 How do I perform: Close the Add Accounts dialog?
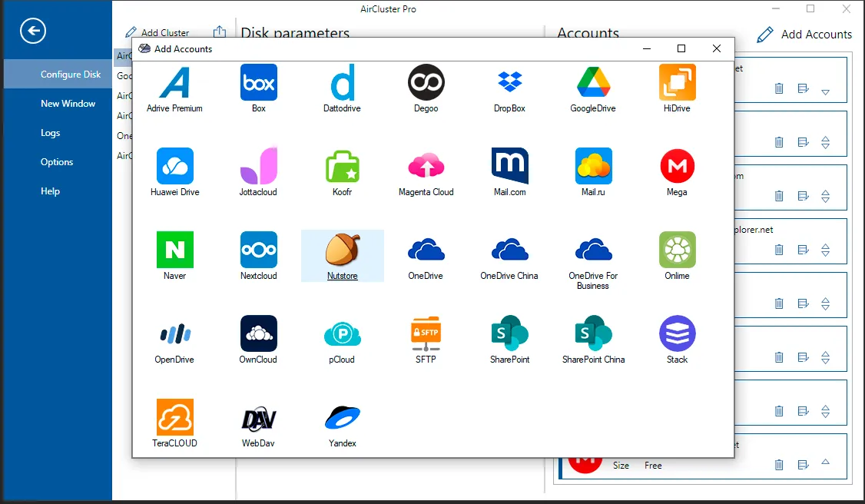coord(717,48)
